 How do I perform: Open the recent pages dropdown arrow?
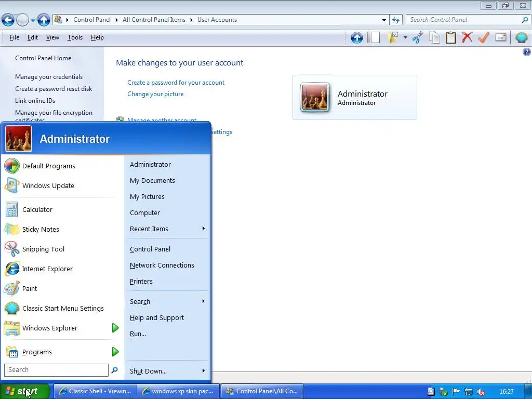33,20
